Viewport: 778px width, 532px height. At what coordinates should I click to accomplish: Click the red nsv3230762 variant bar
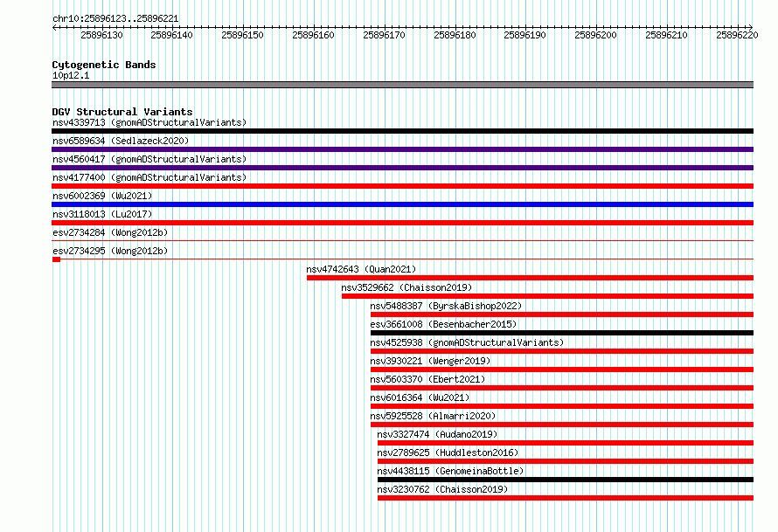pos(566,498)
